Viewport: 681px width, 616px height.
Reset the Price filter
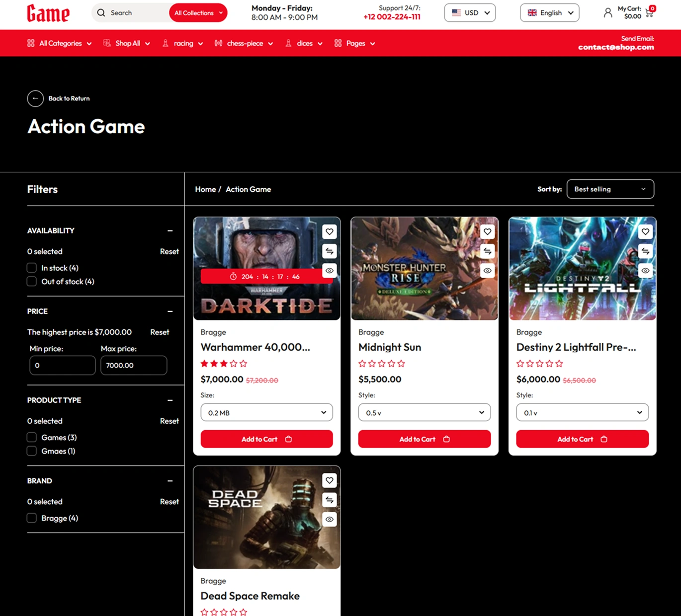tap(160, 332)
